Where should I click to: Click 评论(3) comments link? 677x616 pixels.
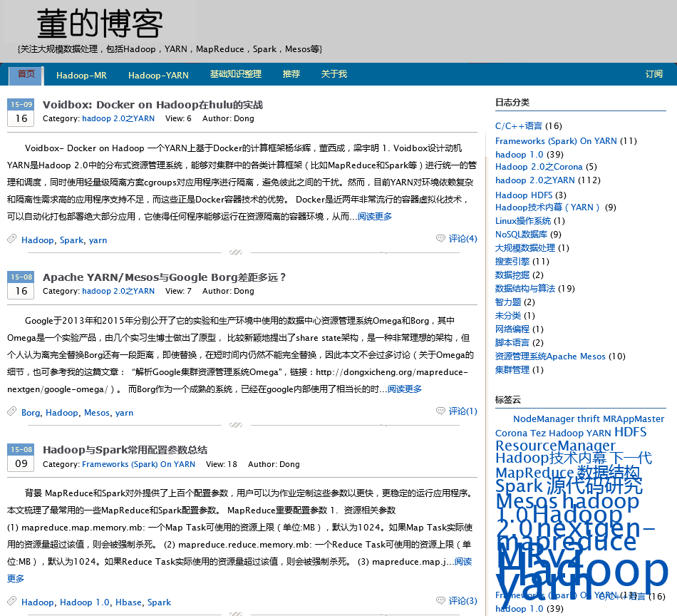coord(462,600)
